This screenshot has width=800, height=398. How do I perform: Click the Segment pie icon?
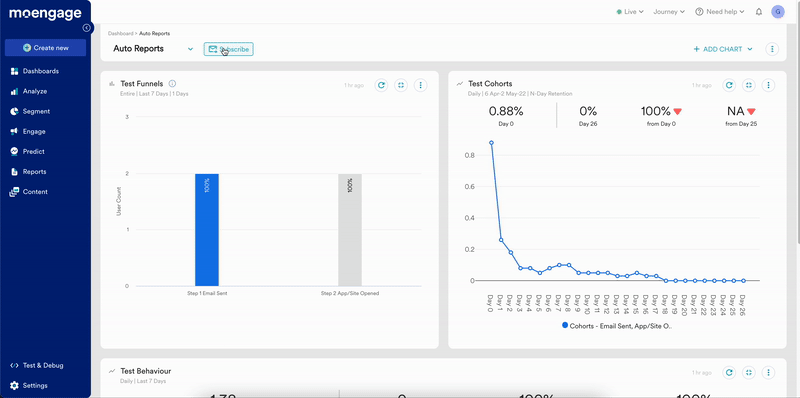click(x=14, y=111)
